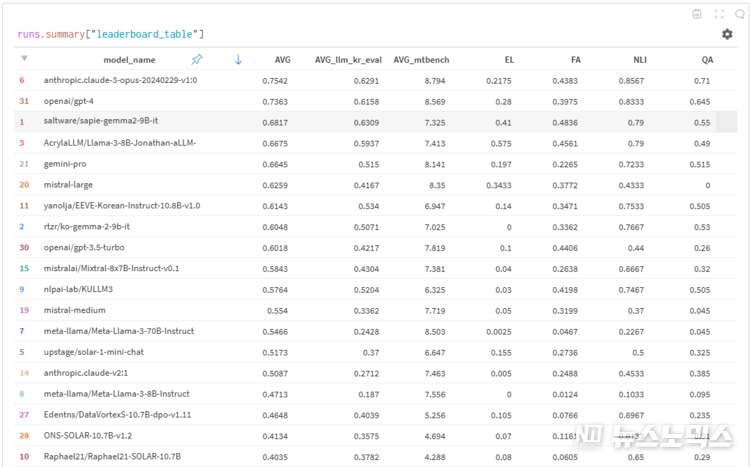Open the filter funnel icon in table header

pyautogui.click(x=24, y=59)
